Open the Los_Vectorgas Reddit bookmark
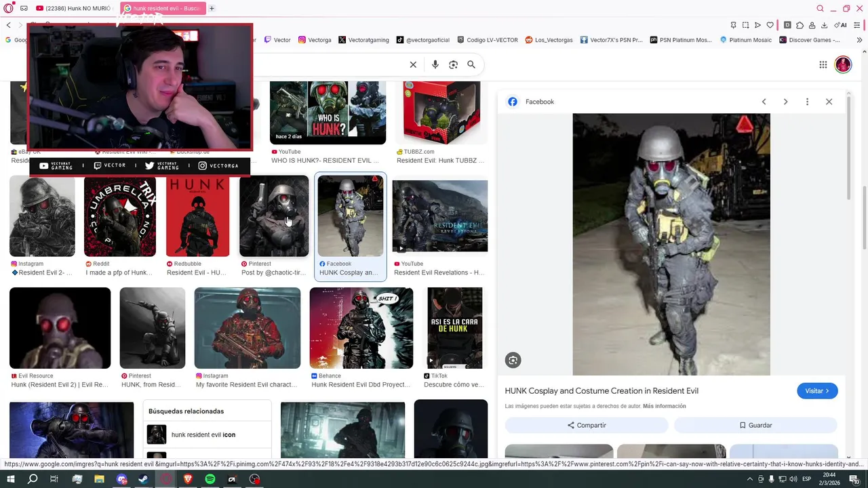This screenshot has height=488, width=868. coord(549,40)
